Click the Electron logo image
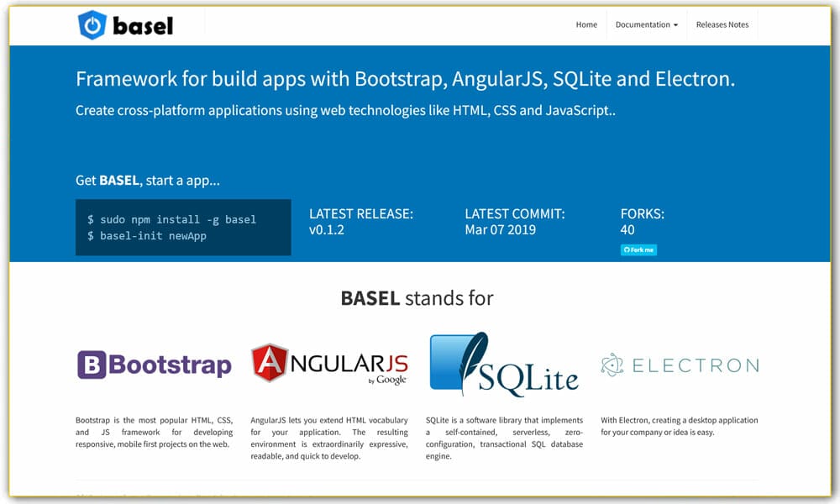Viewport: 840px width, 504px height. (680, 365)
